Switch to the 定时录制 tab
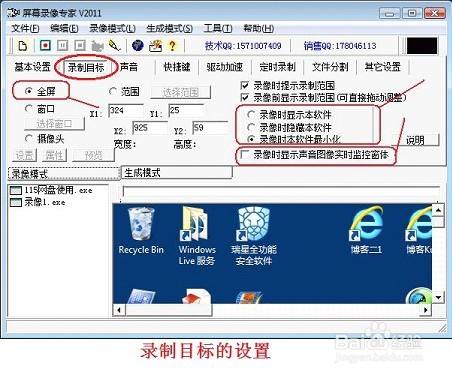Image resolution: width=452 pixels, height=375 pixels. click(277, 67)
